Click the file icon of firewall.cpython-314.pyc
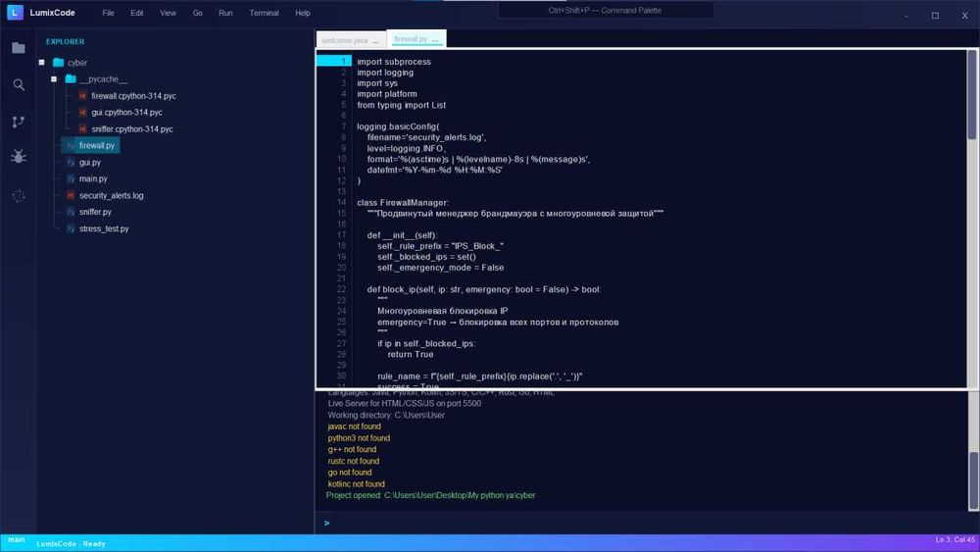 [x=82, y=96]
